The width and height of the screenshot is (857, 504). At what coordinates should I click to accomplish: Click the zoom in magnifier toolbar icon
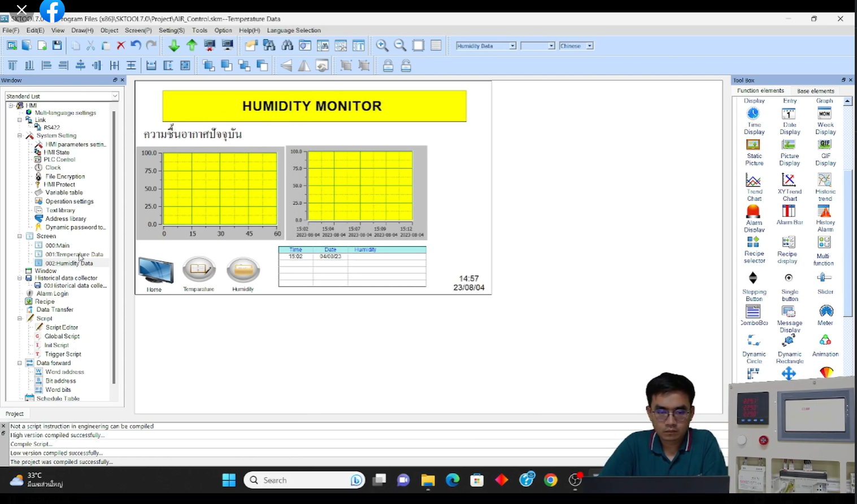(382, 46)
